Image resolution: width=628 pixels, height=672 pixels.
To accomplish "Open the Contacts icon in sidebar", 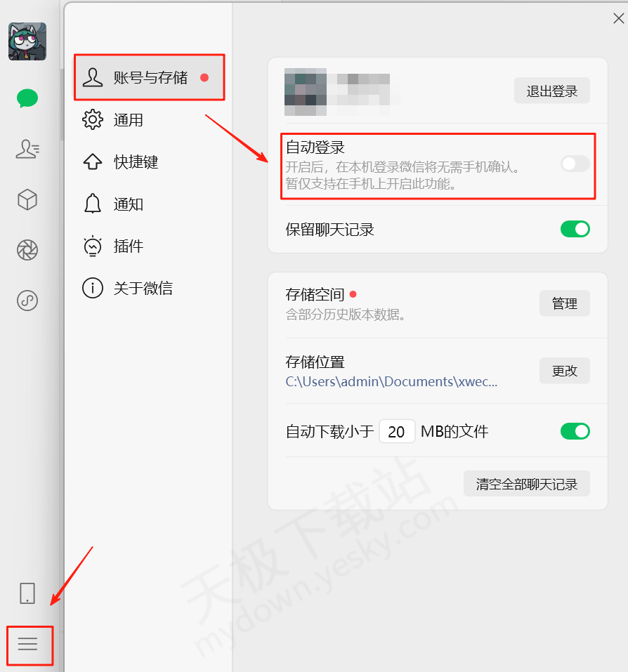I will pos(27,149).
